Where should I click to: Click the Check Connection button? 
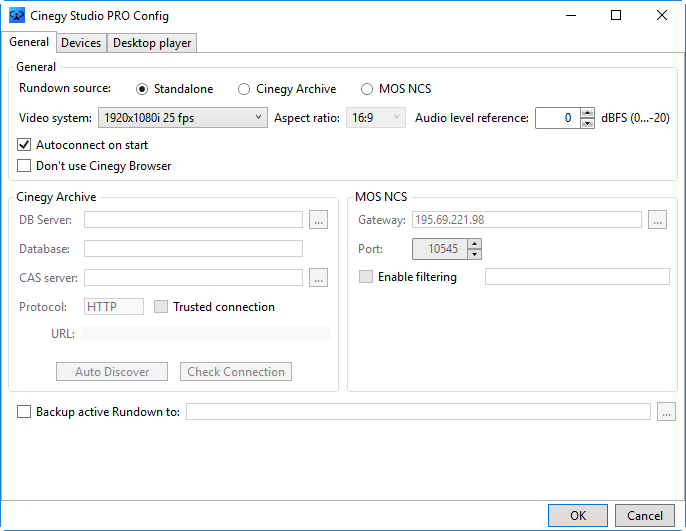point(236,371)
